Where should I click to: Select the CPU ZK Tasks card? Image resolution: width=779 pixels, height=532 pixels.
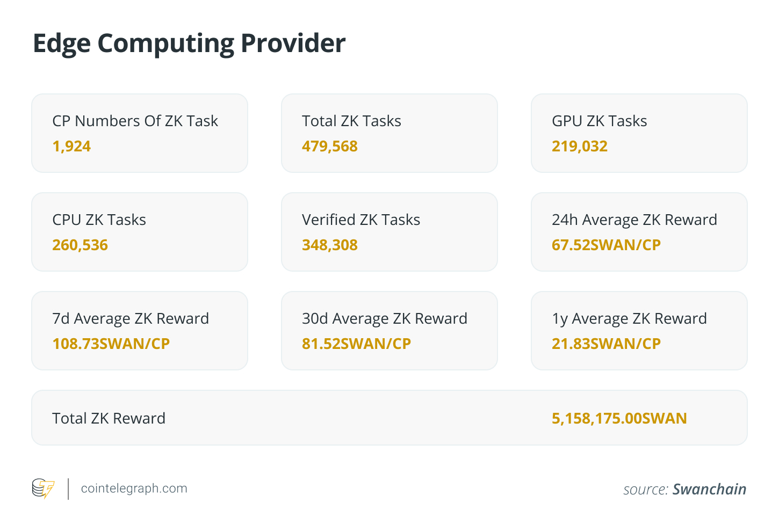pos(140,232)
